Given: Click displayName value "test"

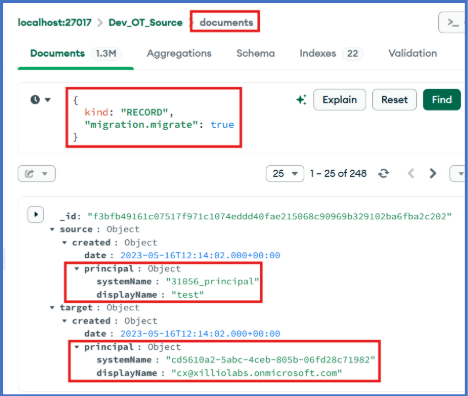Looking at the screenshot, I should [x=187, y=295].
